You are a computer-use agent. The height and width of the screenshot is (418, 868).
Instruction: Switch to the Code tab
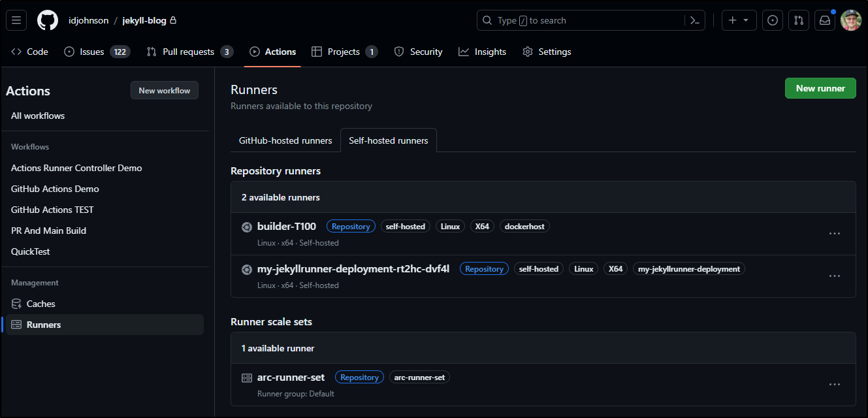(x=30, y=52)
